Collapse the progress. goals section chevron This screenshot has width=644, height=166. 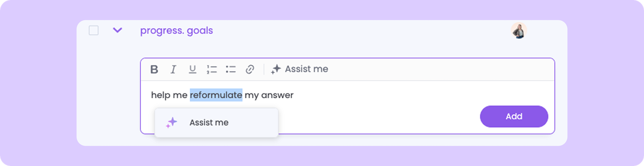click(x=118, y=30)
